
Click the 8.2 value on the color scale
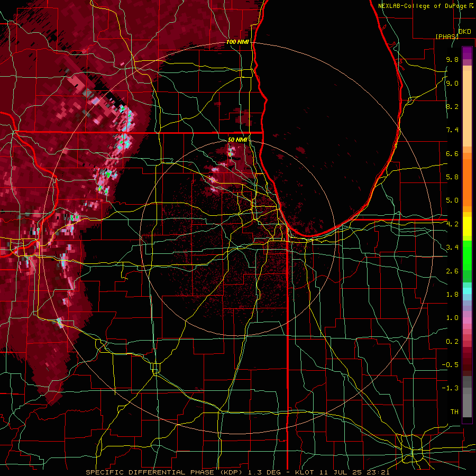coord(452,106)
